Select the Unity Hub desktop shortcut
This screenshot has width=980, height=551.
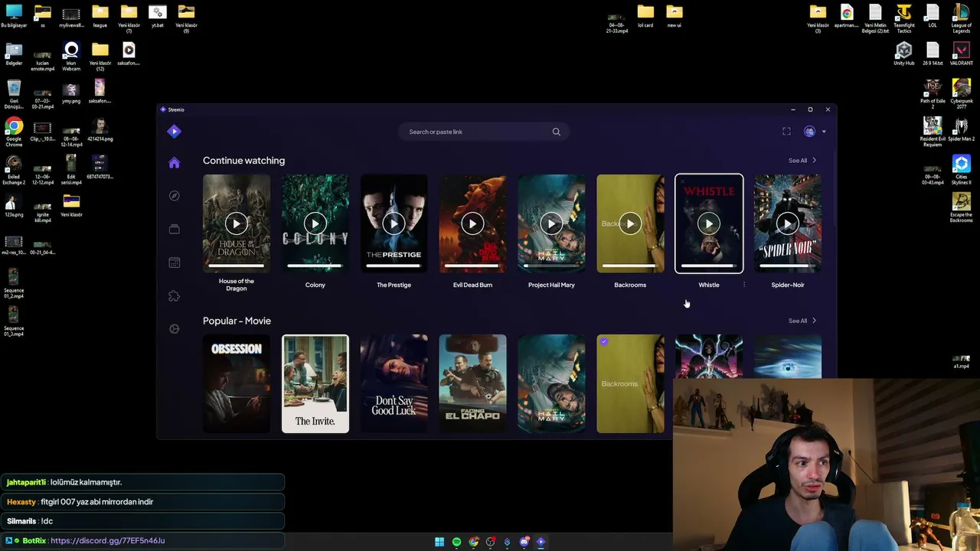point(904,54)
